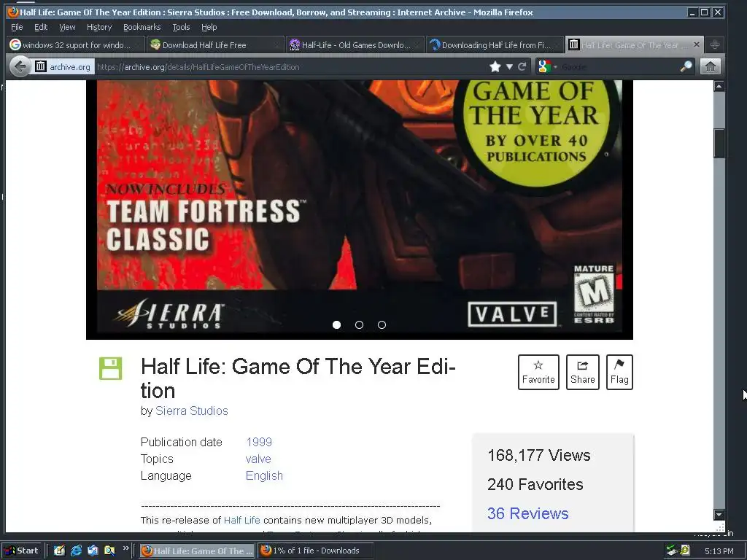The width and height of the screenshot is (747, 560).
Task: Click the 240 Favorites text
Action: [535, 484]
